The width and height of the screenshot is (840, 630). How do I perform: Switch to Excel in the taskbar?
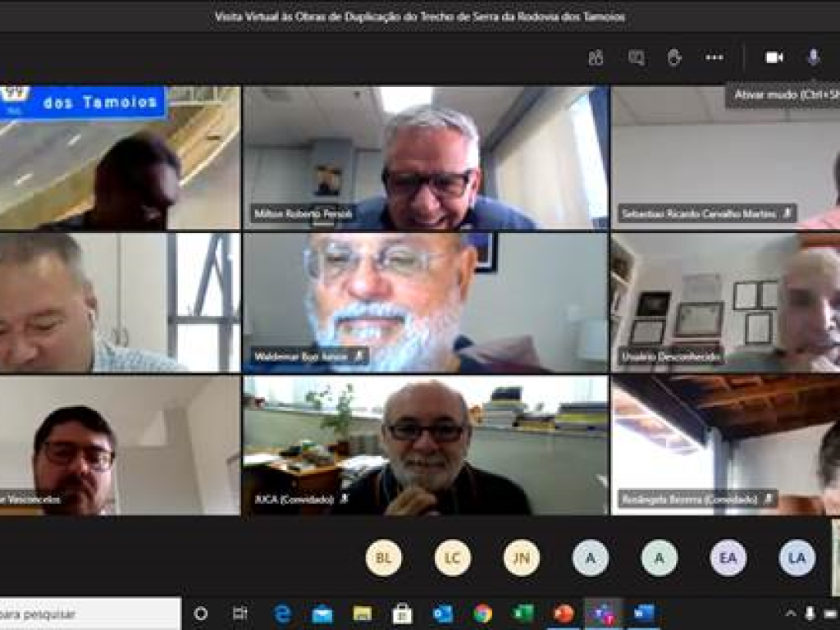[523, 614]
